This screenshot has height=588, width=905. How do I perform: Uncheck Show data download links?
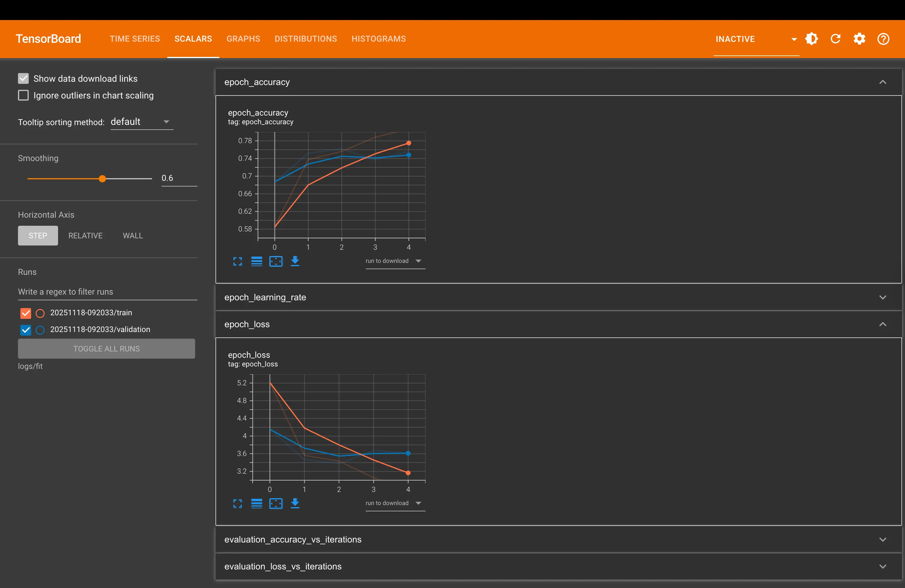tap(24, 79)
